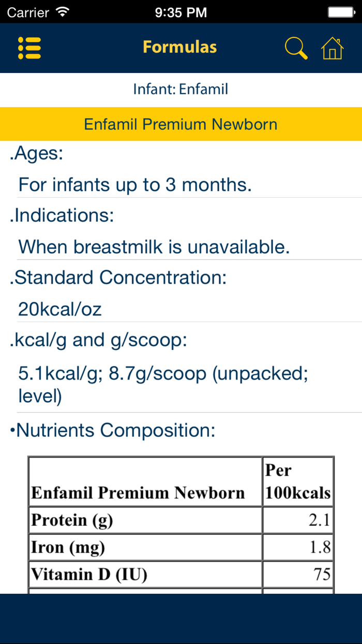The height and width of the screenshot is (644, 362).
Task: Tap the "For infants up to 3 months" row
Action: point(135,185)
